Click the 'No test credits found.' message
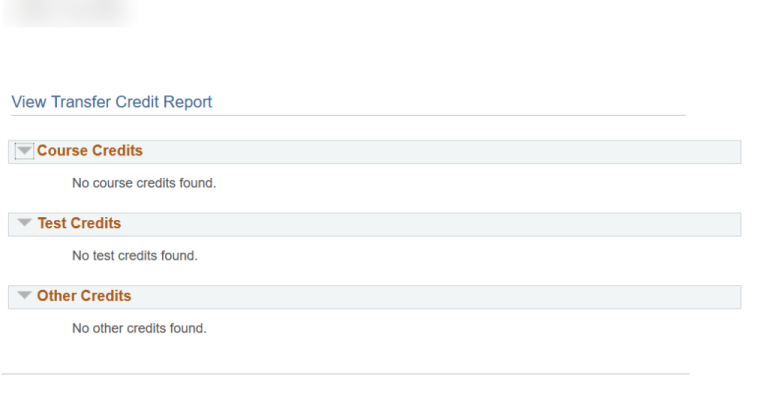Image resolution: width=768 pixels, height=401 pixels. click(x=135, y=255)
